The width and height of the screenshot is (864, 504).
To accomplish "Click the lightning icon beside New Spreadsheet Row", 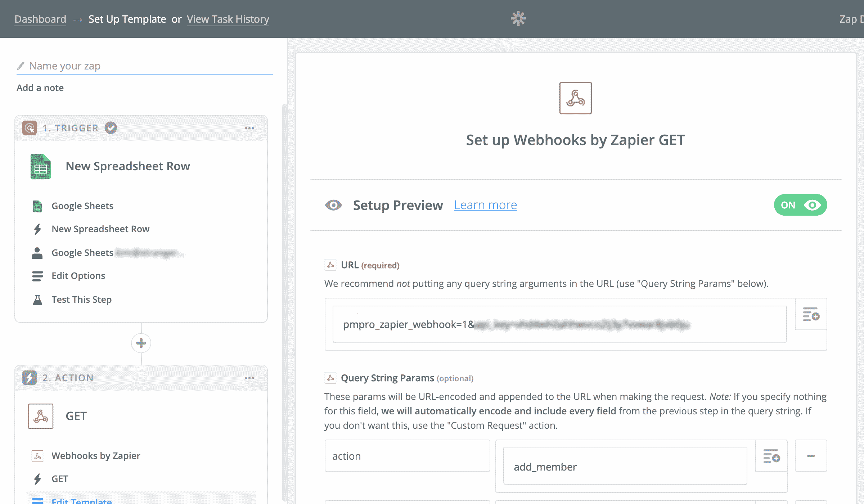I will (37, 229).
